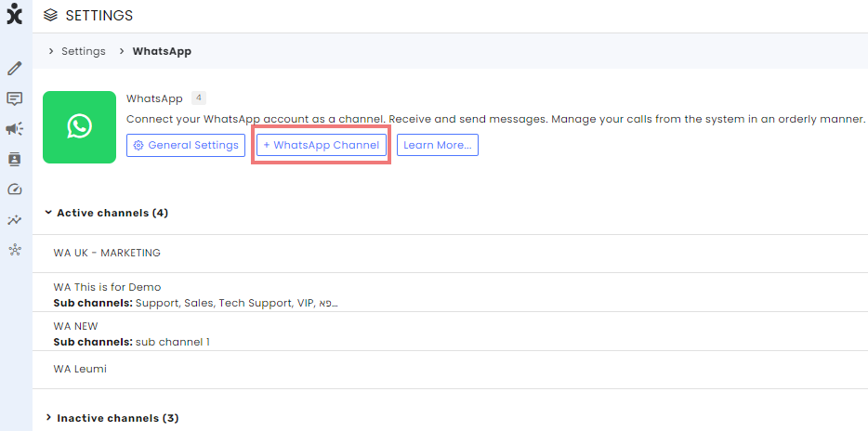Click the sub channels list starting with Support

[236, 303]
